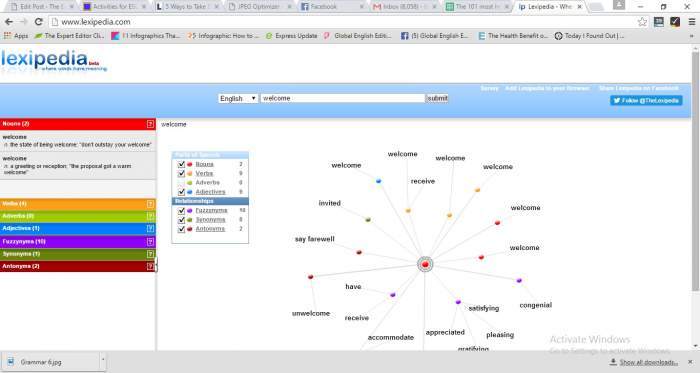This screenshot has width=700, height=373.
Task: Toggle the Adjectives checkbox in the legend
Action: (x=181, y=192)
